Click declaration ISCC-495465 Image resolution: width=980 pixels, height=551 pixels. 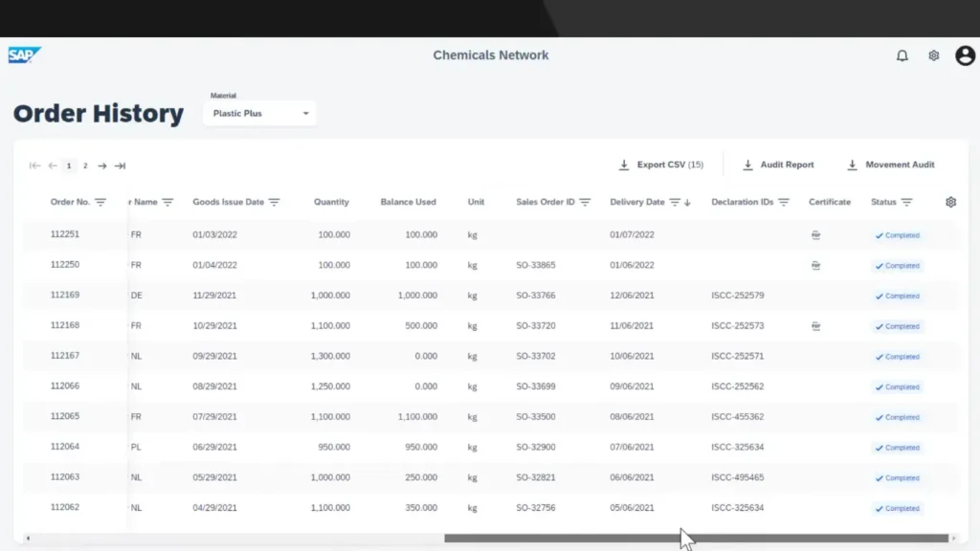738,477
